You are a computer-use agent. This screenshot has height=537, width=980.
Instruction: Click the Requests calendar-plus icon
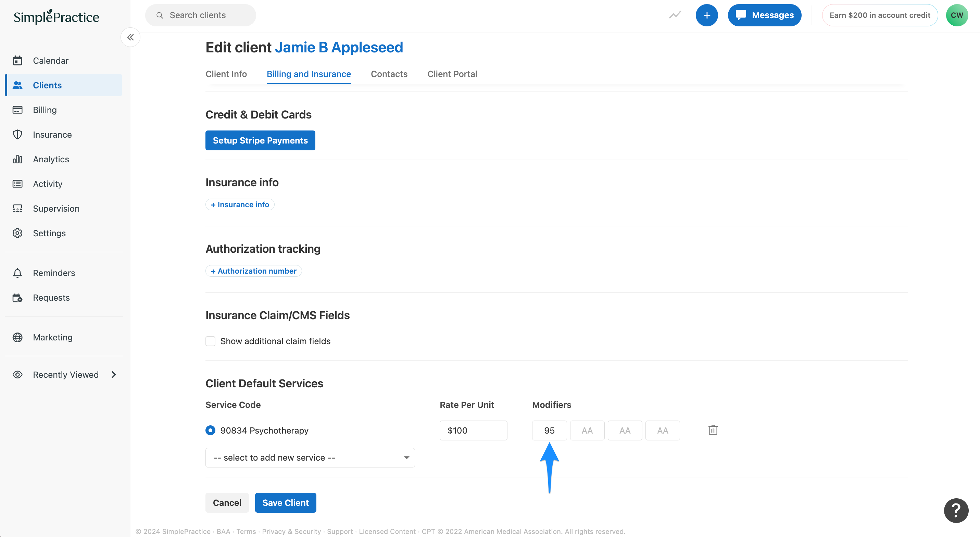click(x=17, y=298)
